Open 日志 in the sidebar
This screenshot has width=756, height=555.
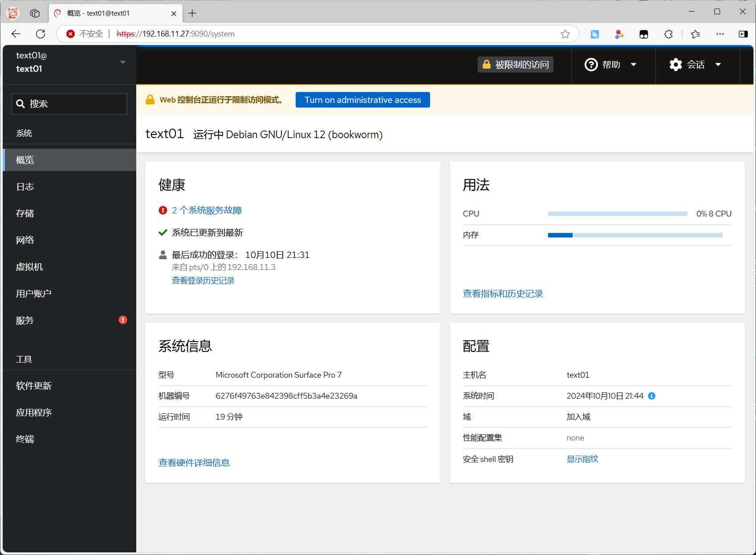(25, 187)
